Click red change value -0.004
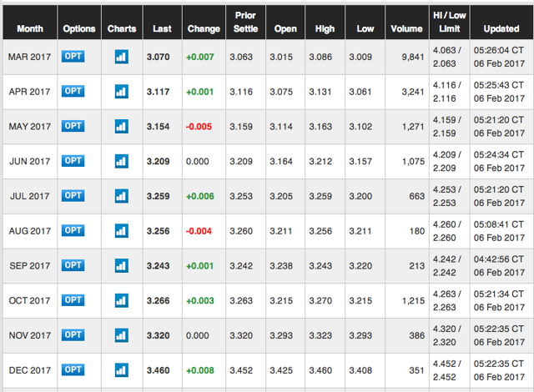This screenshot has height=392, width=534. [x=199, y=231]
